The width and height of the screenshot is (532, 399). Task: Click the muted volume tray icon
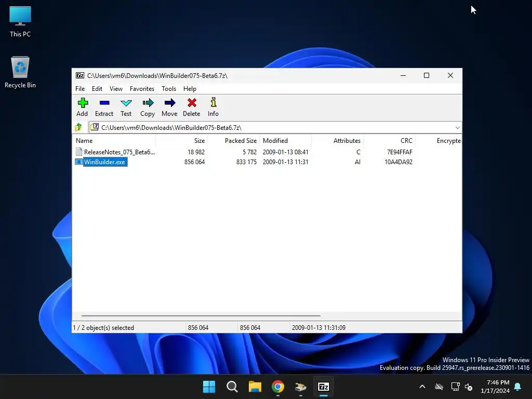(x=469, y=387)
